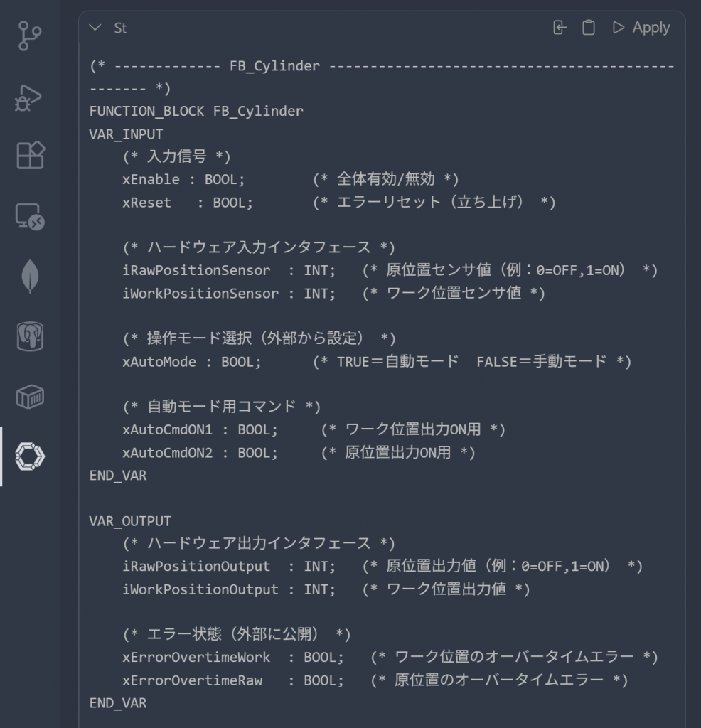
Task: Collapse the St code block chevron
Action: [95, 28]
